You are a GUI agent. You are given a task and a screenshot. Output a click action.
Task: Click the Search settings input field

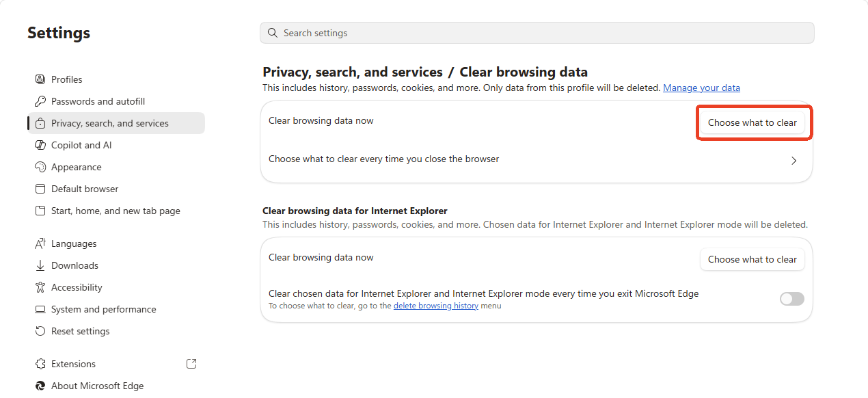pyautogui.click(x=537, y=33)
